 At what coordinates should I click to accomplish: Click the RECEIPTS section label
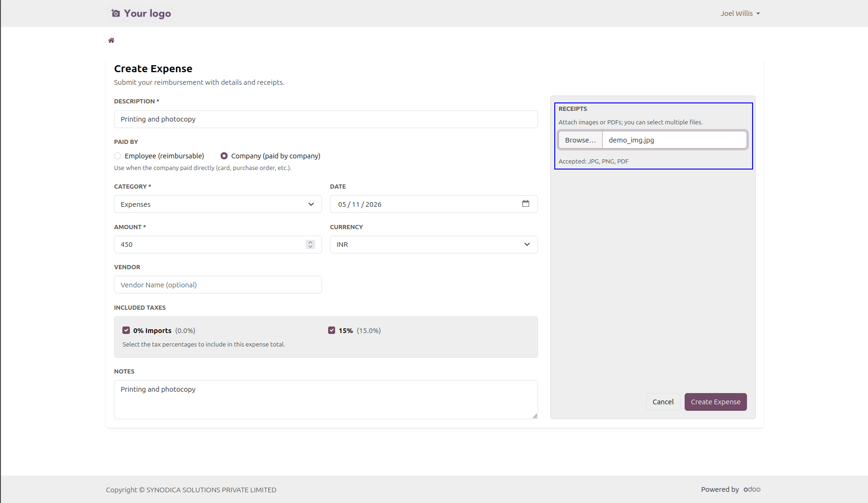572,109
